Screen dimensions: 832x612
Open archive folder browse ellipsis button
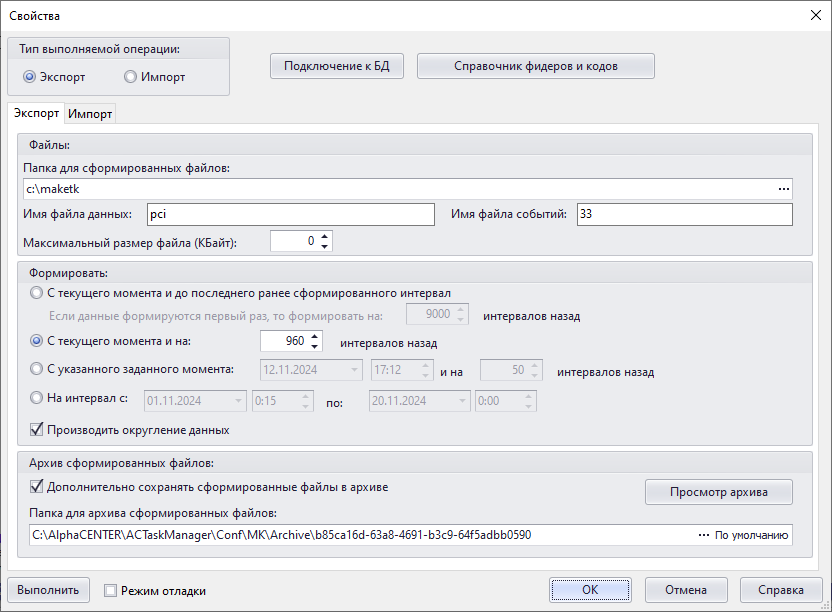tap(705, 535)
